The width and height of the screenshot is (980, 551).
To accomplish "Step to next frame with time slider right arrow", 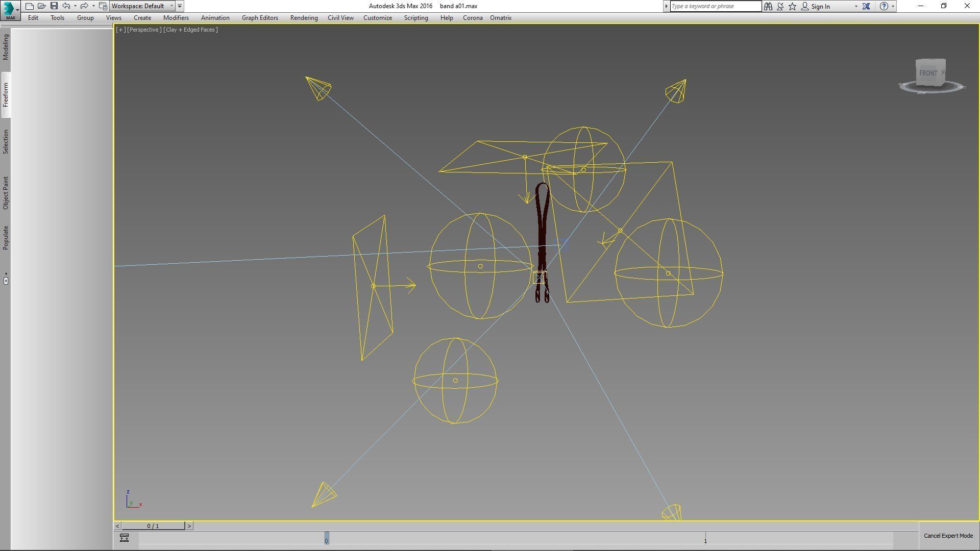I will point(189,526).
